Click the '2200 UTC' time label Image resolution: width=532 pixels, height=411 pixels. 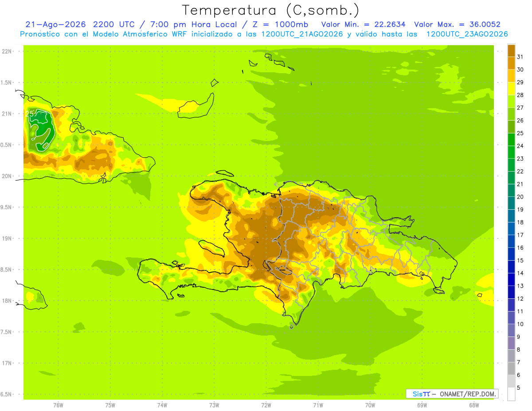(x=115, y=24)
